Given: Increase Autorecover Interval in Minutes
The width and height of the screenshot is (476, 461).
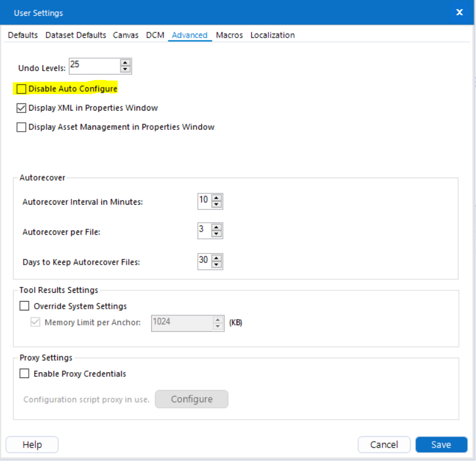Looking at the screenshot, I should (x=217, y=198).
